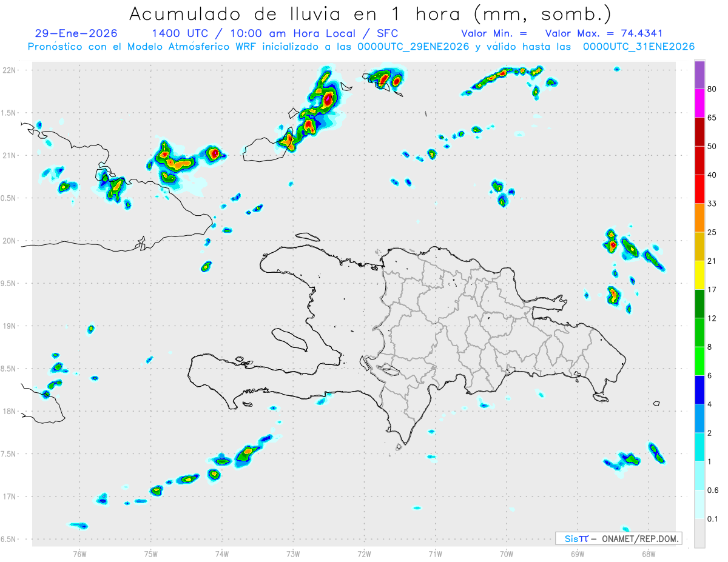Click the lightest cyan swatch between 0.1 and 0.6
This screenshot has width=728, height=562.
tap(699, 504)
